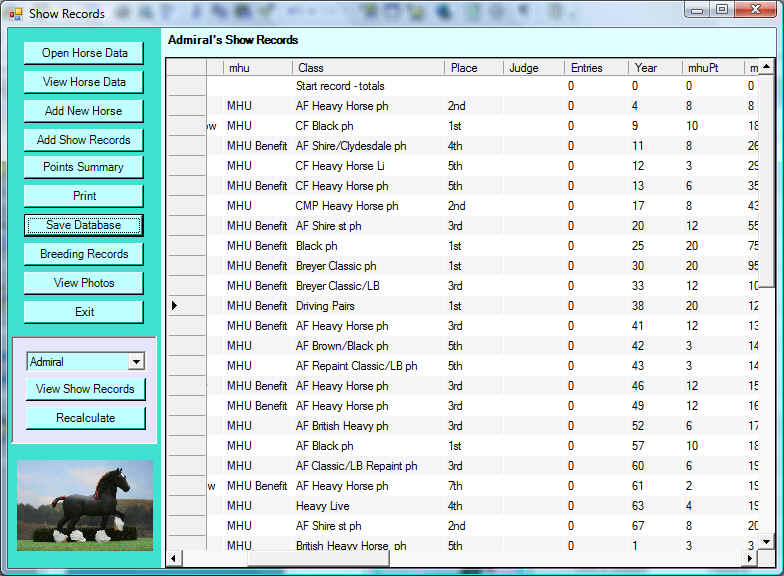784x576 pixels.
Task: Click View Photos button
Action: tap(84, 283)
